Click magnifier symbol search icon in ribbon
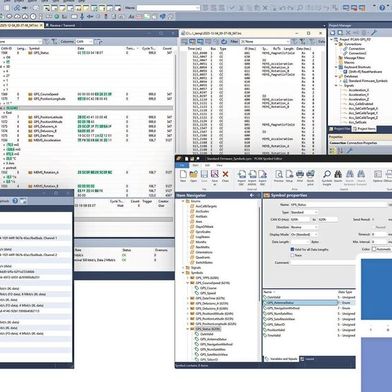Viewport: 392px width, 392px height. pos(327,174)
